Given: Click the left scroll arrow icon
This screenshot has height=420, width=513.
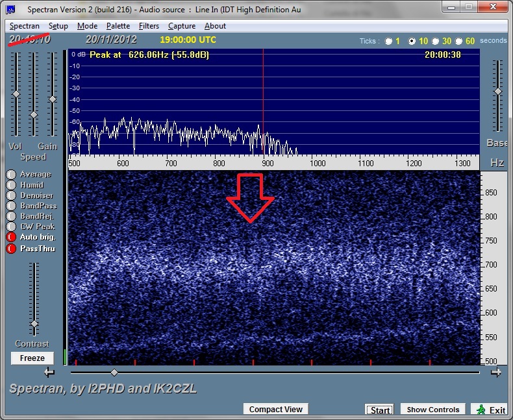Looking at the screenshot, I should tap(49, 373).
